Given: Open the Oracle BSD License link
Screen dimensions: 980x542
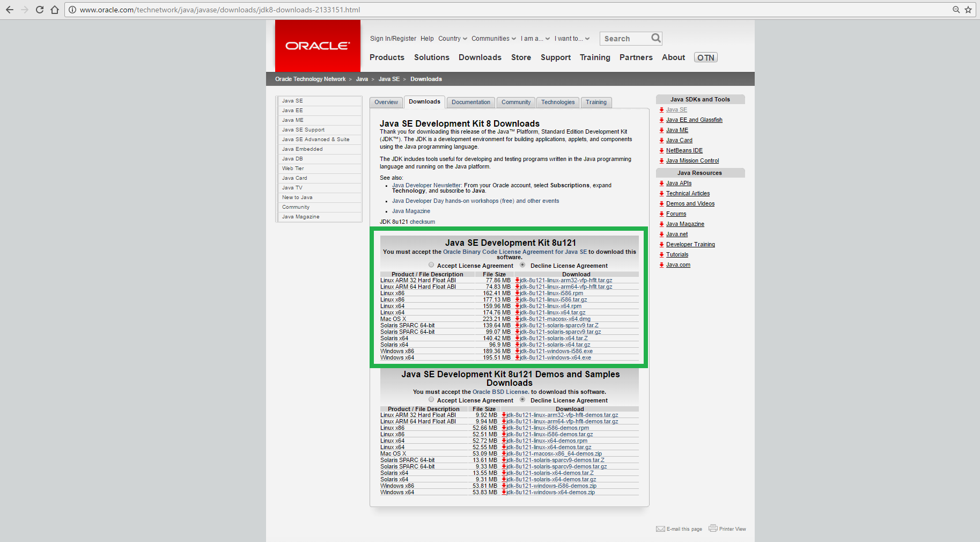Looking at the screenshot, I should pyautogui.click(x=500, y=392).
